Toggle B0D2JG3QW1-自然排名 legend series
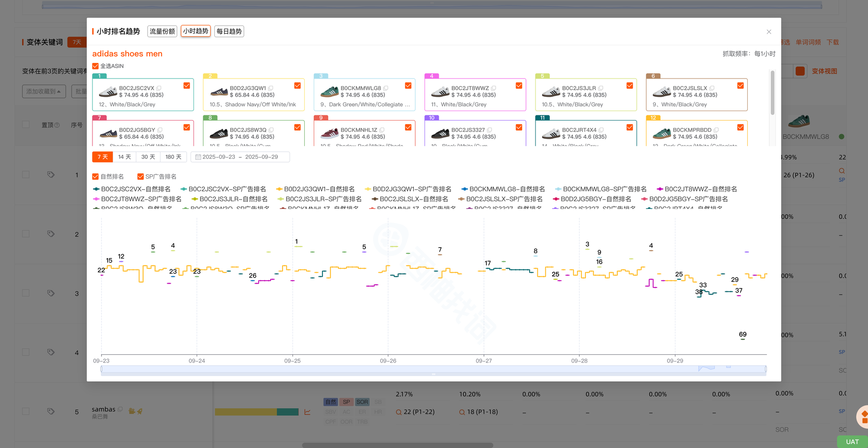 316,189
